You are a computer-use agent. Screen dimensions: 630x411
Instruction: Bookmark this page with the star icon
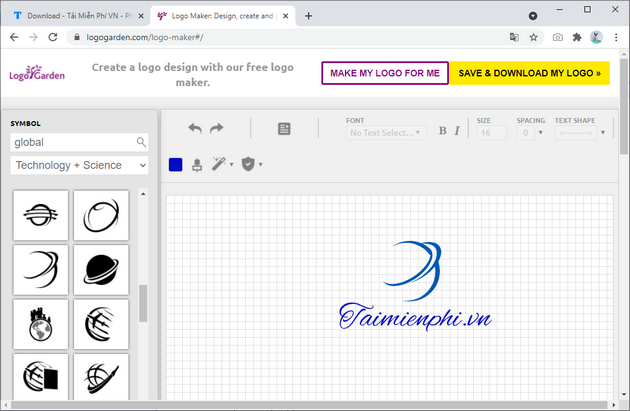pyautogui.click(x=533, y=37)
